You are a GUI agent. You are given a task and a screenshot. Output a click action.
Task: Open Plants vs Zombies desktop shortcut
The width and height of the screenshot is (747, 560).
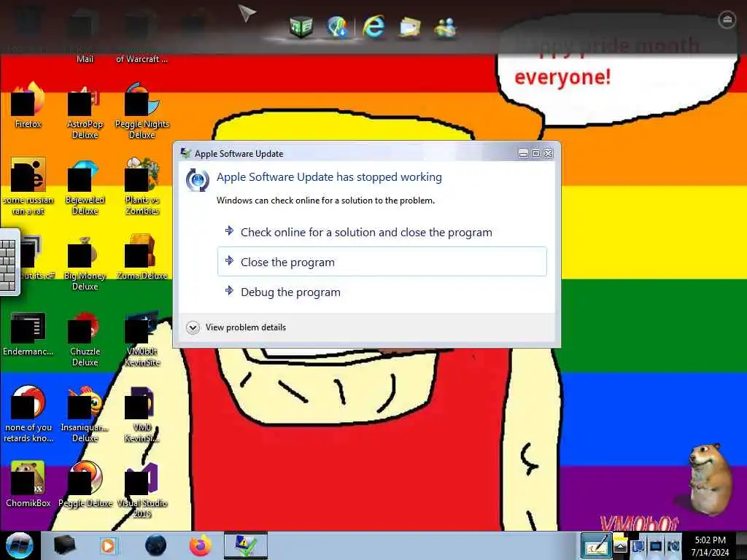coord(142,187)
